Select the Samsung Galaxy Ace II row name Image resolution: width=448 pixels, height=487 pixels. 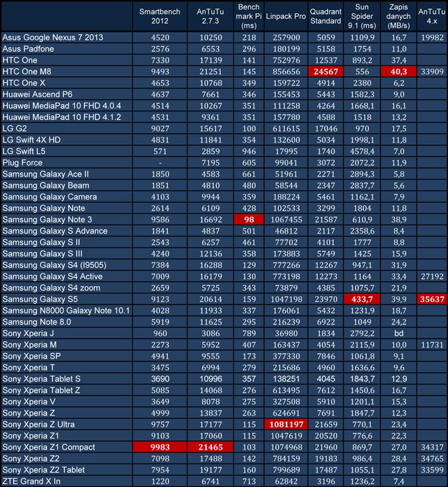tap(46, 174)
